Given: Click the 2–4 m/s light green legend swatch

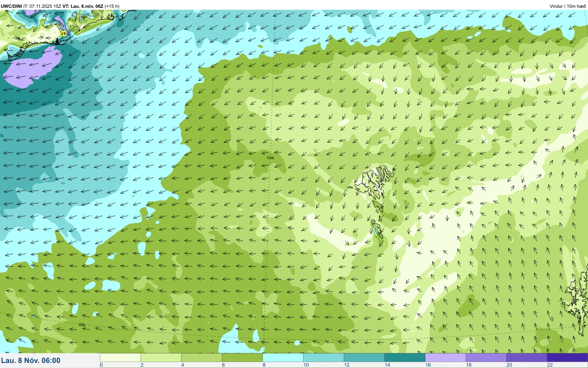Looking at the screenshot, I should point(161,357).
